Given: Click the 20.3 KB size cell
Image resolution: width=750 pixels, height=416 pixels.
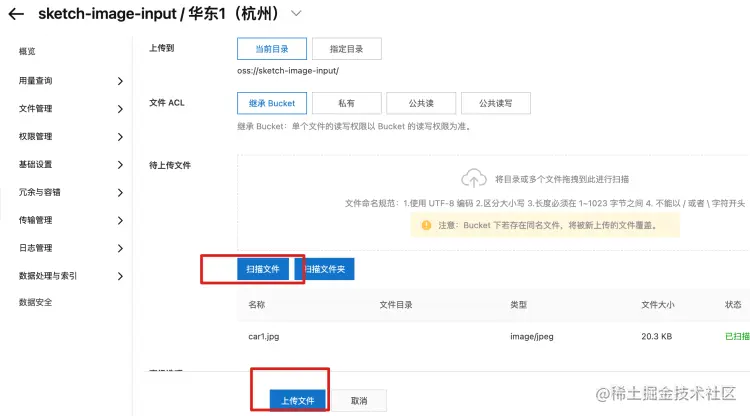Looking at the screenshot, I should click(x=657, y=337).
